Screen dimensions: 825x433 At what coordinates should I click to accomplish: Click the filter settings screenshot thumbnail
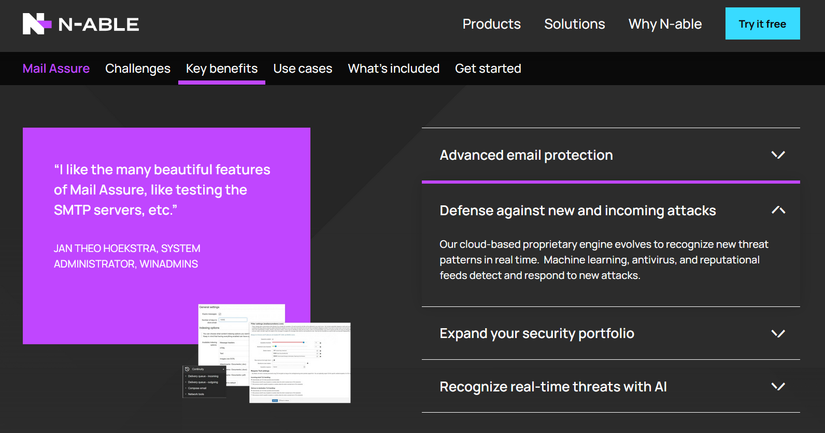300,363
